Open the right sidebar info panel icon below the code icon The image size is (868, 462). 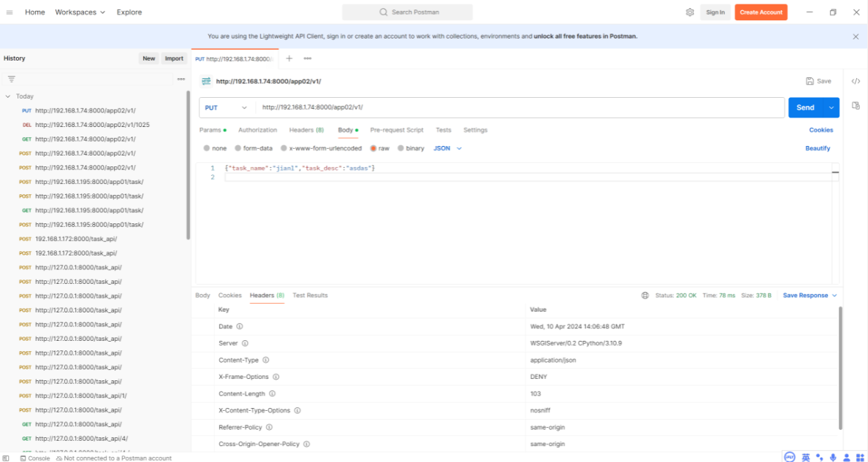pyautogui.click(x=856, y=106)
